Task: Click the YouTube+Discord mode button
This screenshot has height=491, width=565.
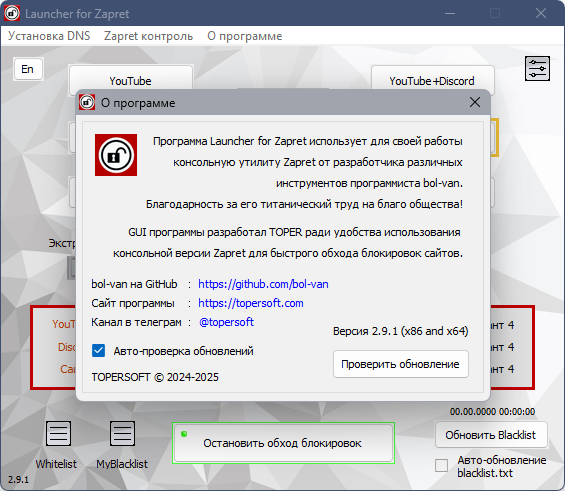Action: point(432,77)
